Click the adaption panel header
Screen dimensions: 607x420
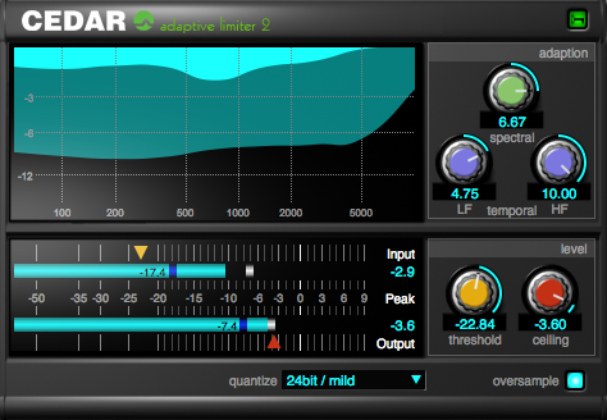pyautogui.click(x=511, y=53)
